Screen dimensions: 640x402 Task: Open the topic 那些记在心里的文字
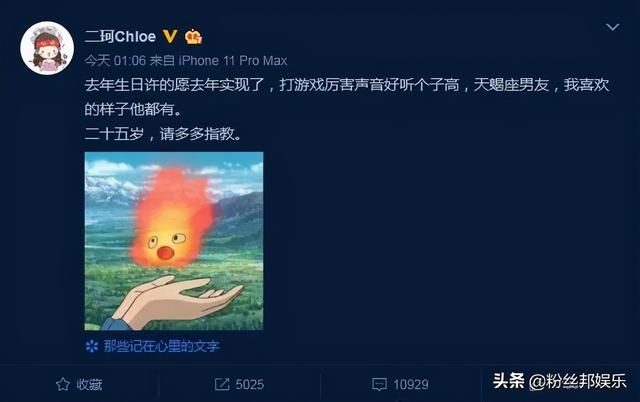162,346
